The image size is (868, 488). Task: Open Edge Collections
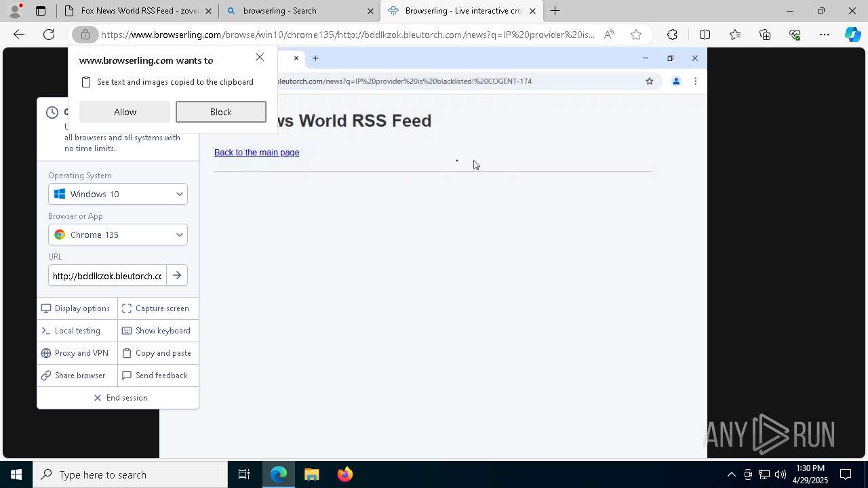(x=765, y=35)
